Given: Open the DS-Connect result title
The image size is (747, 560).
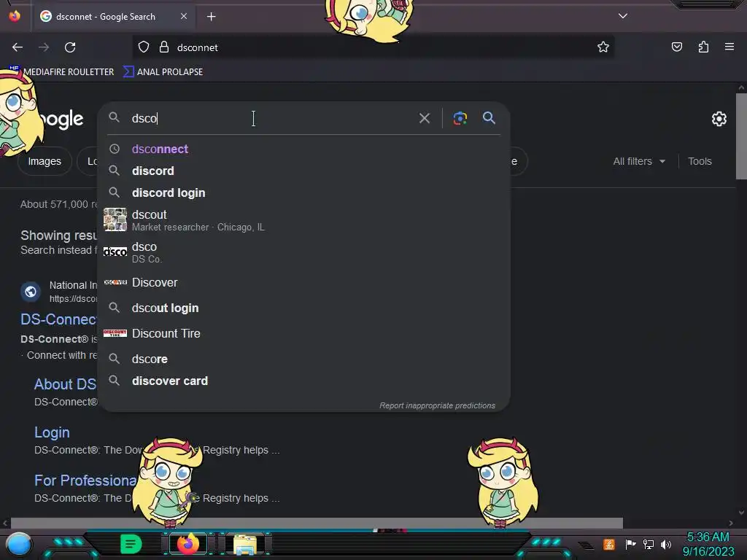Looking at the screenshot, I should point(58,319).
